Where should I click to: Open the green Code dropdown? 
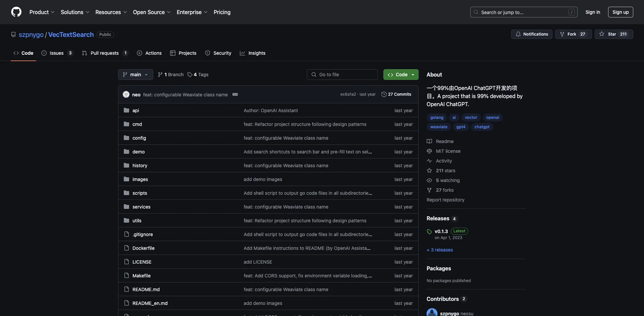[x=401, y=75]
